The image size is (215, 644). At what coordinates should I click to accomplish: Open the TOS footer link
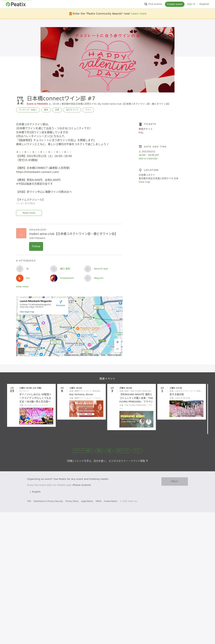29,501
